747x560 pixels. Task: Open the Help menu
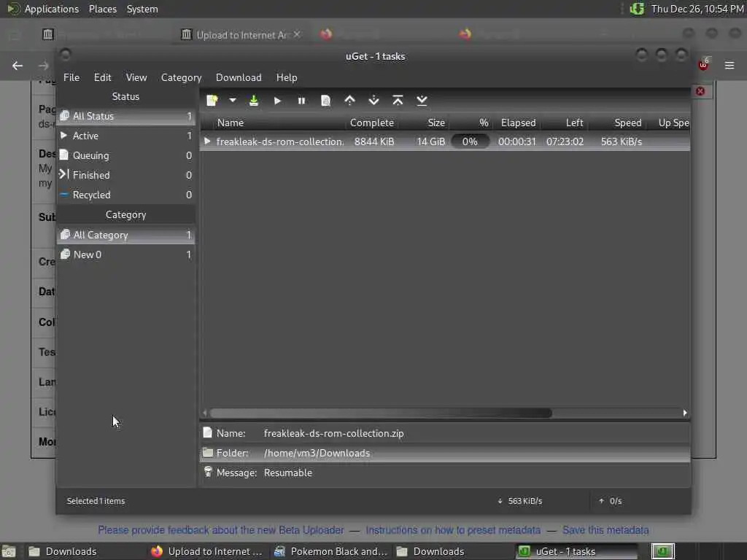287,77
